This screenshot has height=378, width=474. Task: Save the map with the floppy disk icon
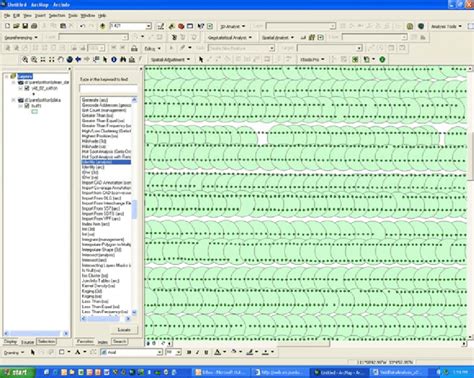pyautogui.click(x=25, y=26)
